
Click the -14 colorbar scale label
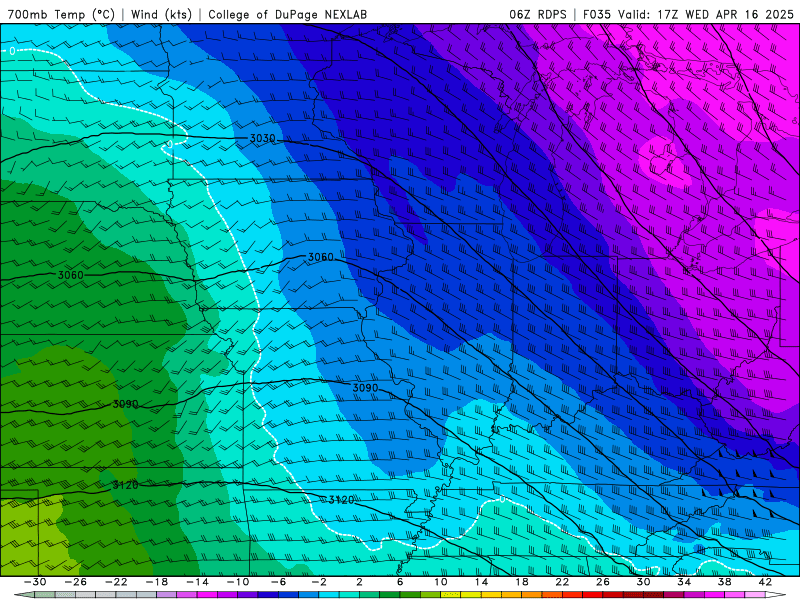tap(197, 582)
